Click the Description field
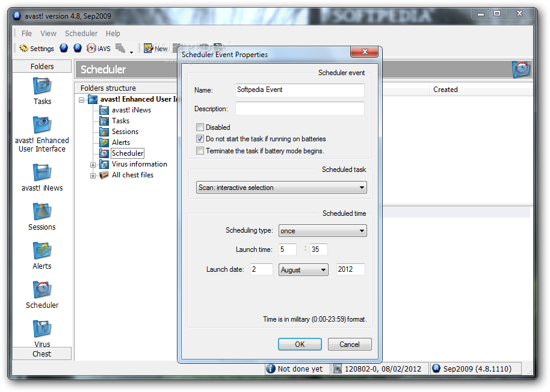The width and height of the screenshot is (550, 392). click(300, 109)
